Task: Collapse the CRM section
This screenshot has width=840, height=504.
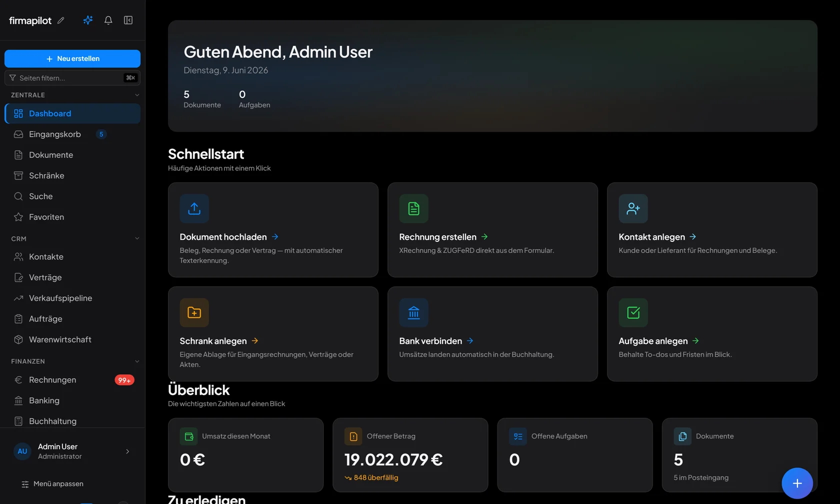Action: click(137, 238)
